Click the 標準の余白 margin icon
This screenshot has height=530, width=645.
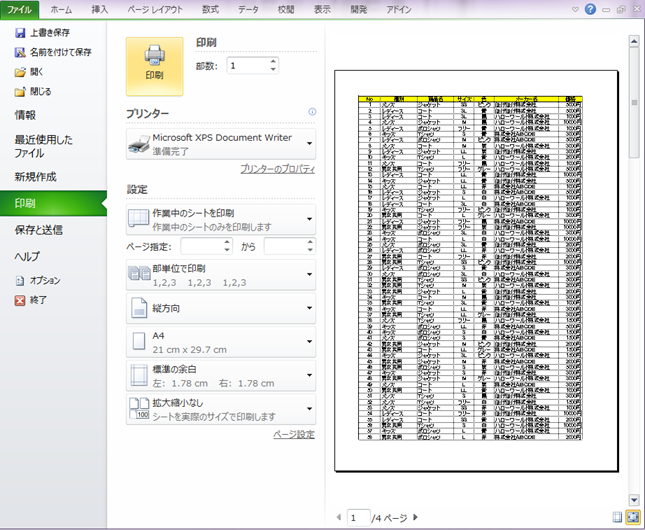[x=139, y=375]
